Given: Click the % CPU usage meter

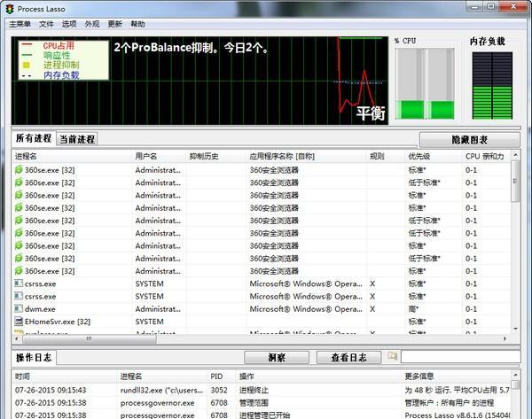Looking at the screenshot, I should click(425, 83).
